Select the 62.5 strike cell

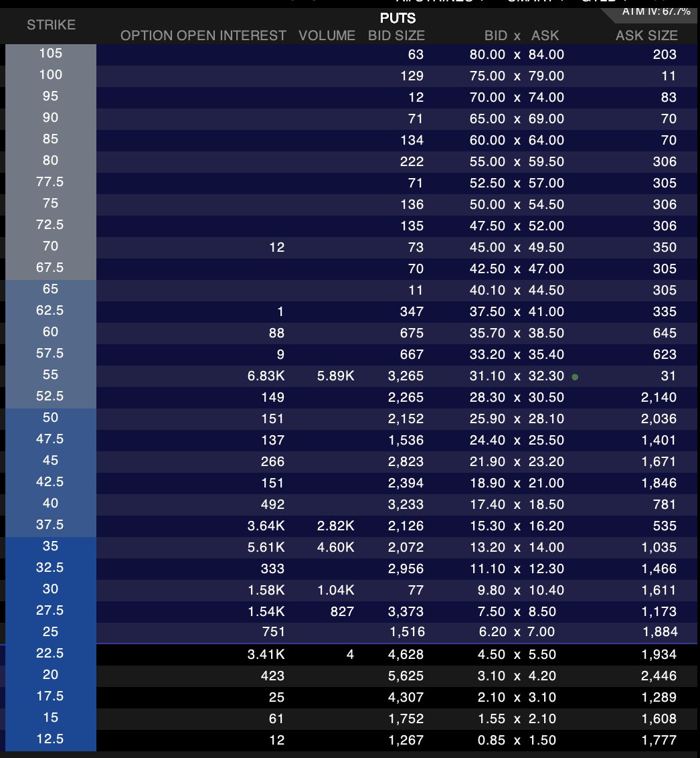tap(51, 310)
